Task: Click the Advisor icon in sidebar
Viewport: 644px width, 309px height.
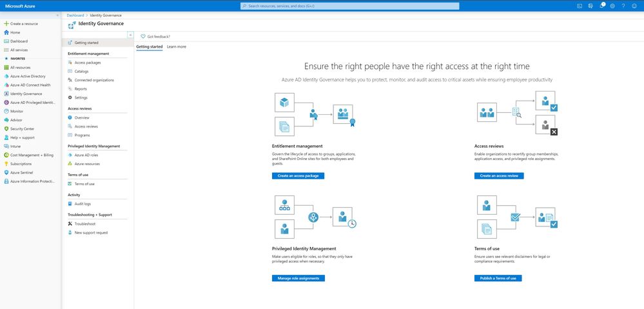Action: [6, 120]
